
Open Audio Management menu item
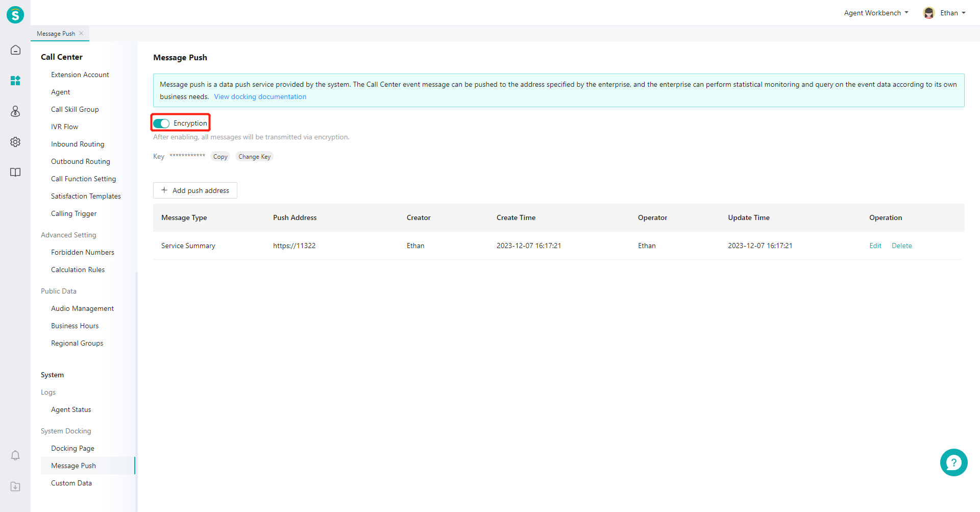[83, 308]
